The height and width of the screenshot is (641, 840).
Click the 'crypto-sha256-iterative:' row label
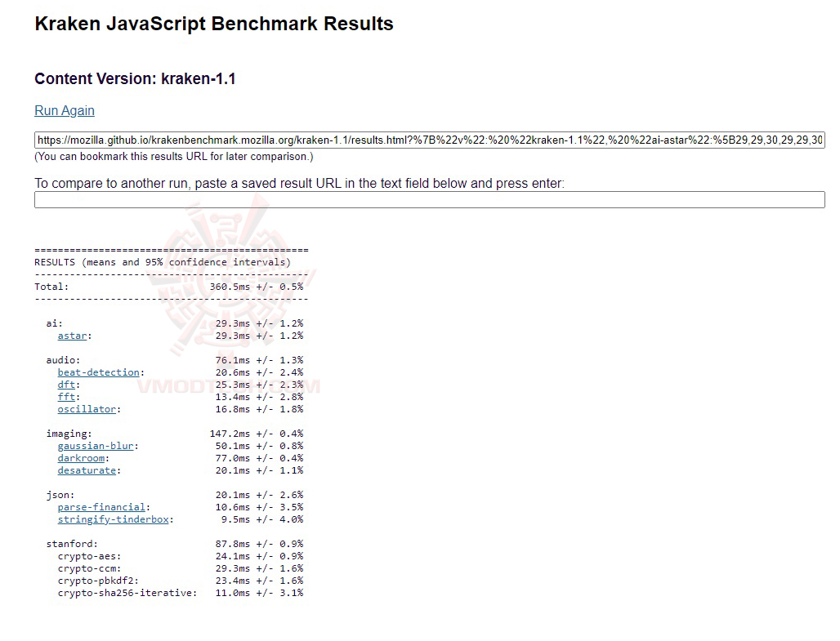coord(127,594)
